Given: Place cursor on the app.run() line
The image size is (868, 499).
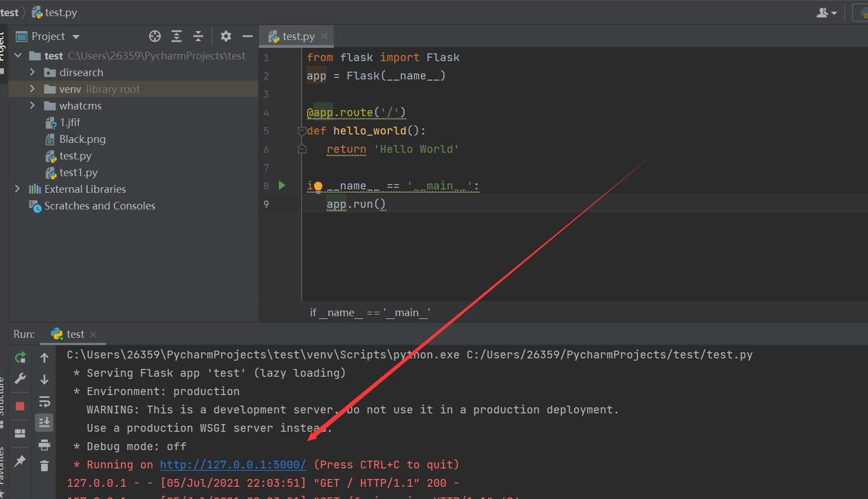Looking at the screenshot, I should pyautogui.click(x=356, y=204).
